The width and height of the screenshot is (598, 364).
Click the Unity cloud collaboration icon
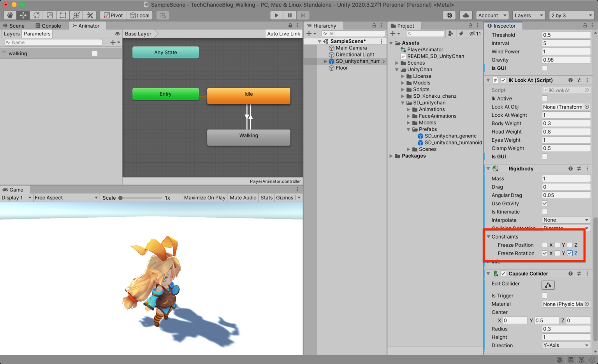pos(466,15)
